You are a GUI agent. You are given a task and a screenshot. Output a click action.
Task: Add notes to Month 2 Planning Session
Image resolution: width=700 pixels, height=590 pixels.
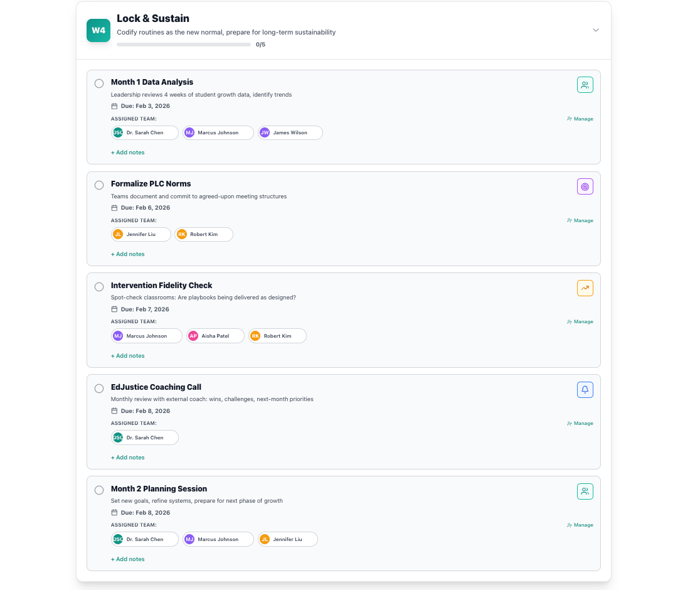(x=128, y=559)
